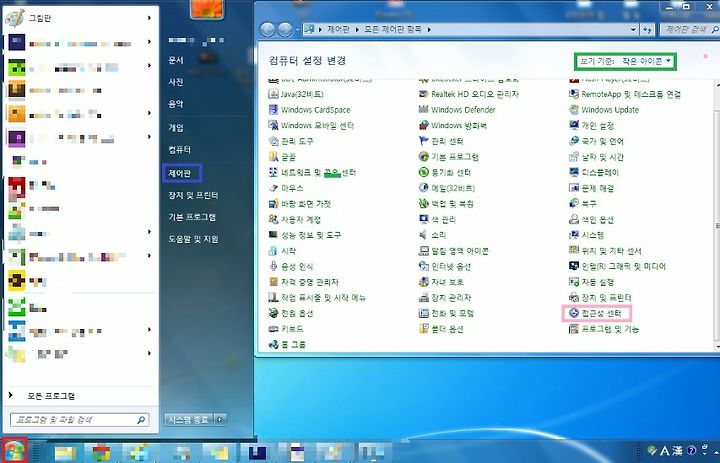
Task: Go back with Control Panel back arrow
Action: pyautogui.click(x=267, y=30)
